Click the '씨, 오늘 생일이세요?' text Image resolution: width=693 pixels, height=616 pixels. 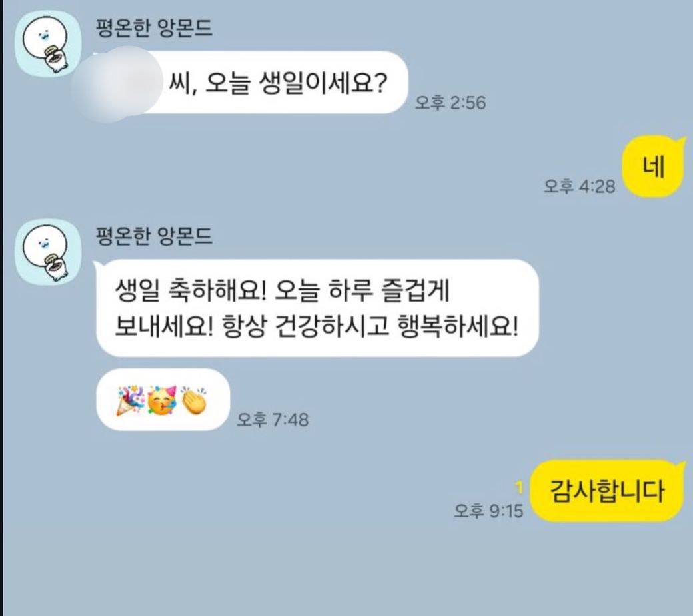pyautogui.click(x=278, y=82)
